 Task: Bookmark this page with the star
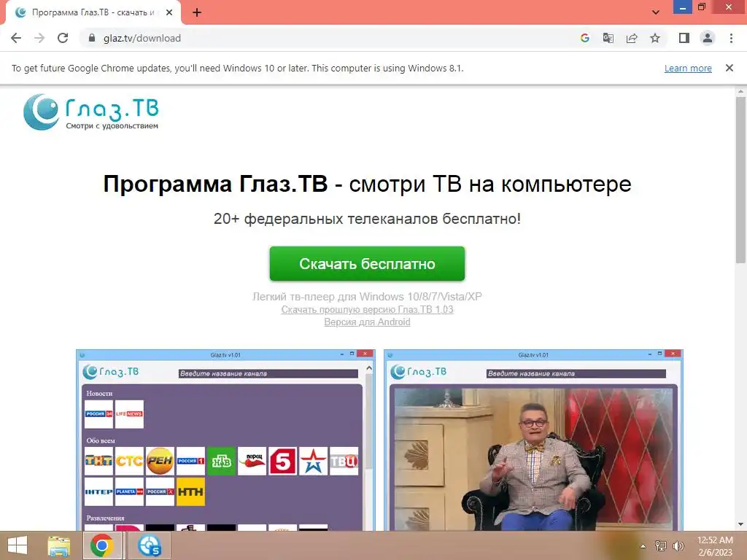click(x=655, y=38)
